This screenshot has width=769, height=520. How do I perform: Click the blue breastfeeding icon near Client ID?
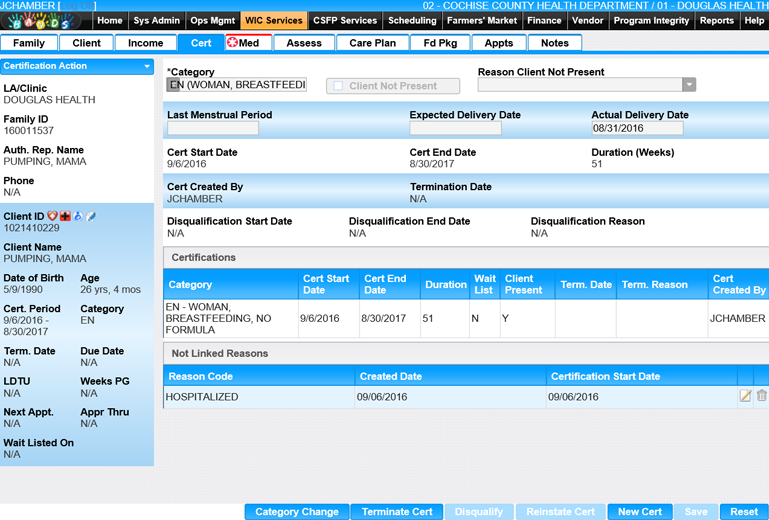click(78, 216)
